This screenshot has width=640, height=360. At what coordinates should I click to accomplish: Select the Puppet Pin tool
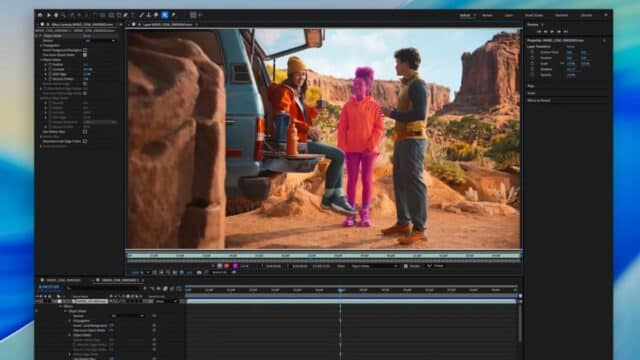point(173,15)
